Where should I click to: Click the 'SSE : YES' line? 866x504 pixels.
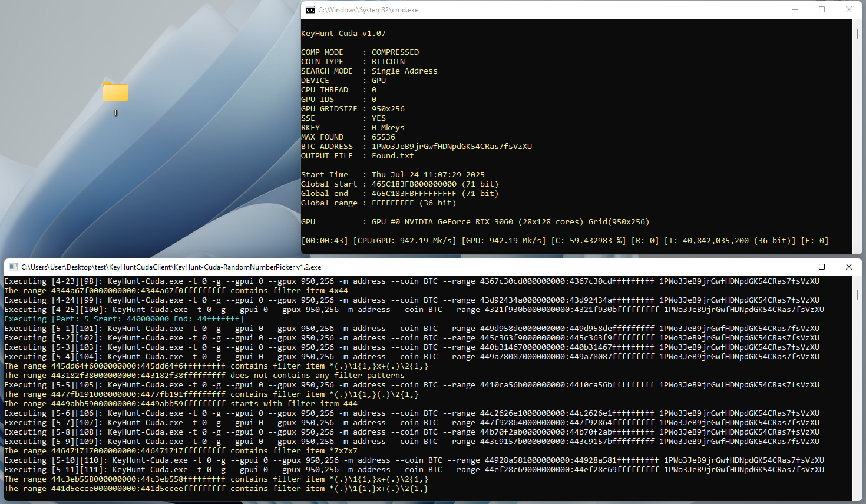coord(343,118)
